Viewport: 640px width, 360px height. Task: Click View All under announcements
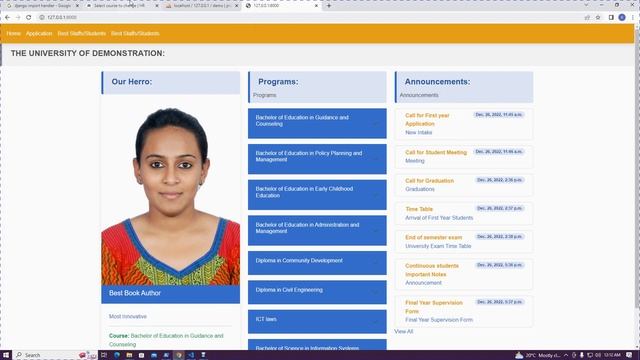point(404,331)
